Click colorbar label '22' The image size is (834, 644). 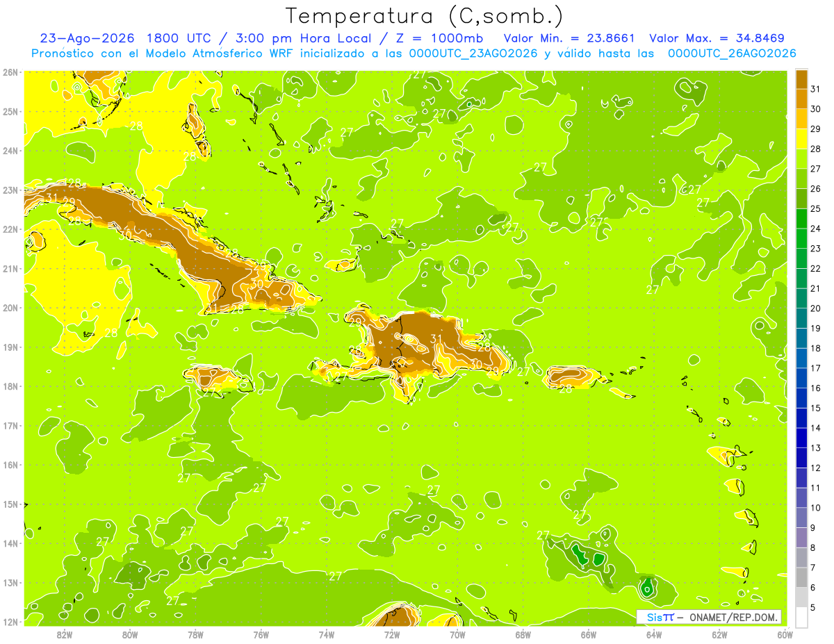816,268
